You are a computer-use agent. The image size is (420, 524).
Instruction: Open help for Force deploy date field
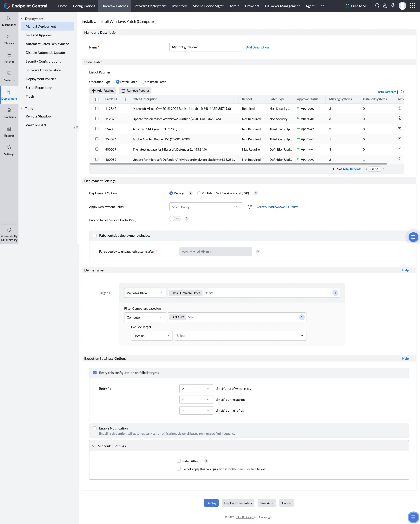(258, 251)
